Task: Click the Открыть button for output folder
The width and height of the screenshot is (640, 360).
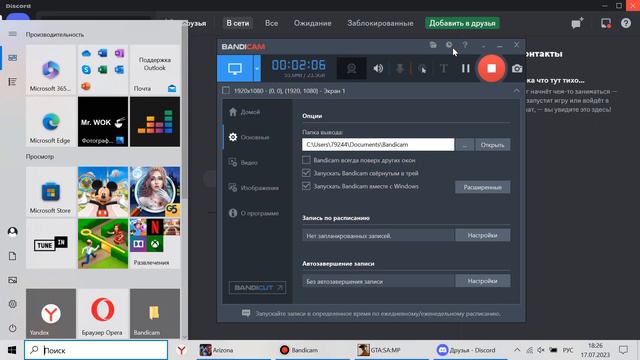Action: pyautogui.click(x=493, y=145)
